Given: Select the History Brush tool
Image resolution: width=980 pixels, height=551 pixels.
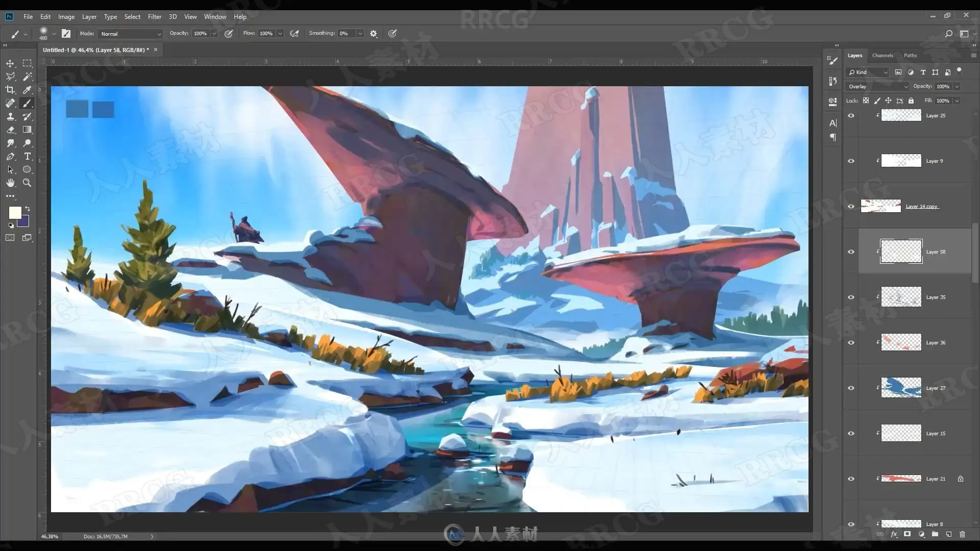Looking at the screenshot, I should click(28, 116).
